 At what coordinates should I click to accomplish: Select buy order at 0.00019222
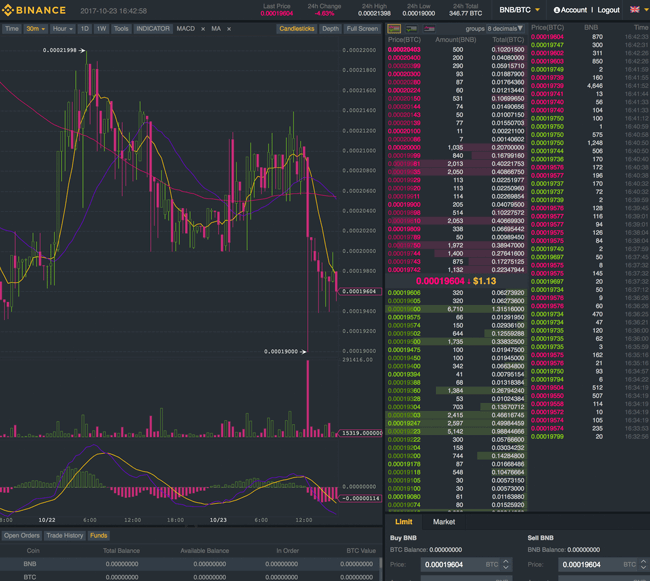pyautogui.click(x=456, y=440)
